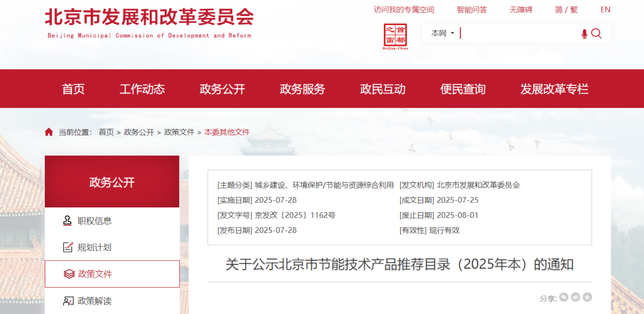Click 发文机构 value 北京市发展和改革委员会
644x314 pixels.
pos(478,185)
